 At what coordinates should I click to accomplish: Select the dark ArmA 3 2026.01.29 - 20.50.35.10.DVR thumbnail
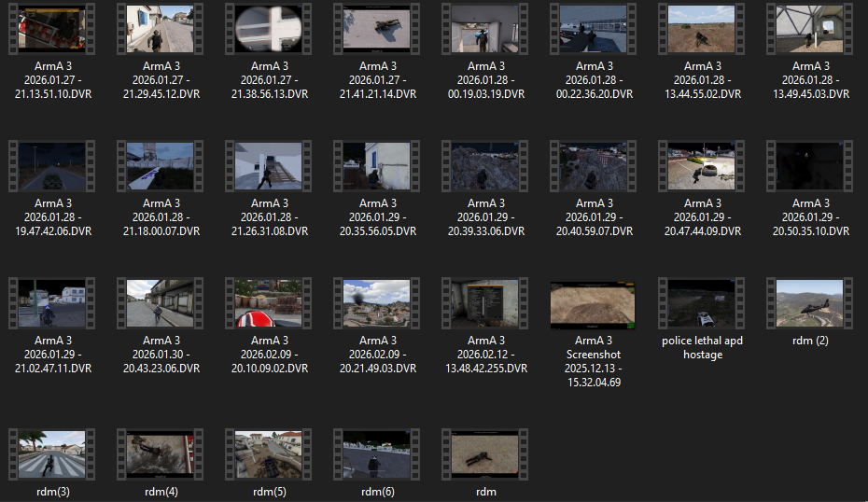click(x=808, y=165)
